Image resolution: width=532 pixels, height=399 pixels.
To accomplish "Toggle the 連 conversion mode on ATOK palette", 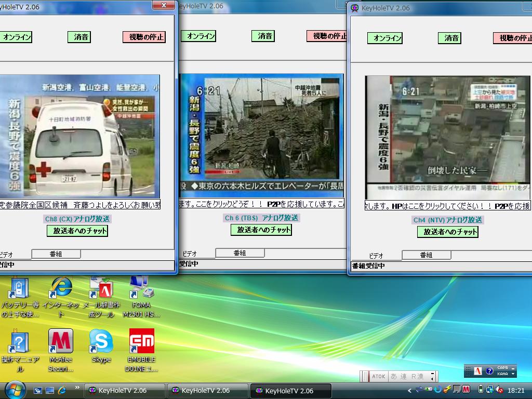I will pyautogui.click(x=403, y=376).
